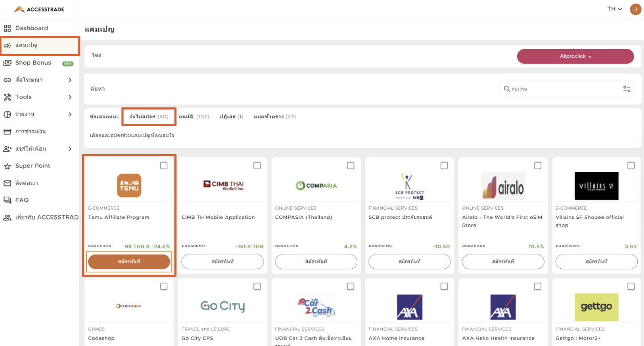Viewport: 644px width, 346px height.
Task: Tick the AXA Hello Health Insurance checkbox
Action: point(538,286)
